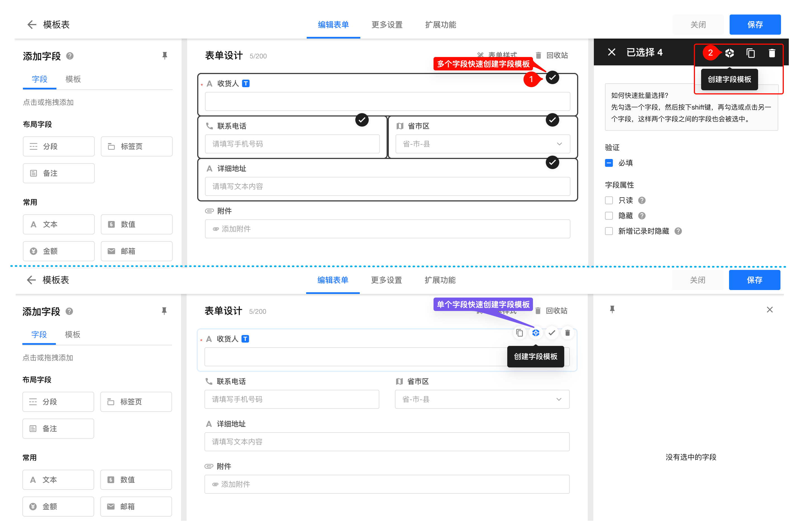Screen dimensions: 800x532
Task: Click help icon next to top 添加字段 title
Action: coord(70,56)
